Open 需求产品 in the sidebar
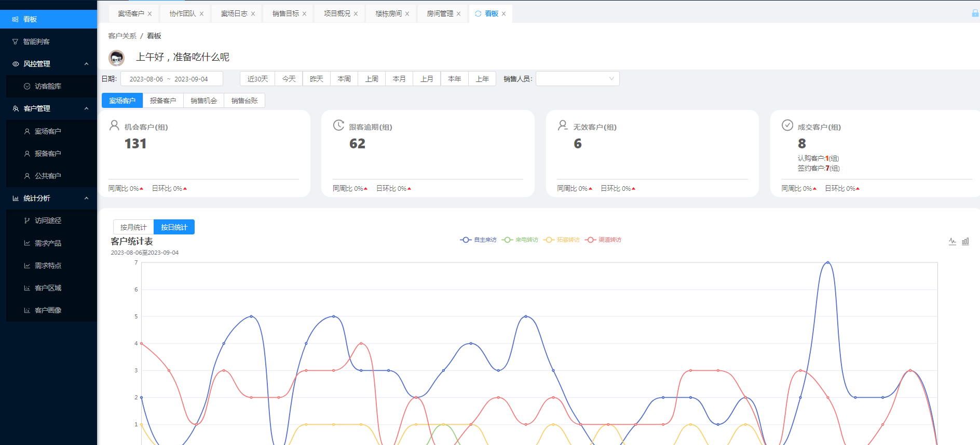Image resolution: width=980 pixels, height=445 pixels. click(51, 243)
